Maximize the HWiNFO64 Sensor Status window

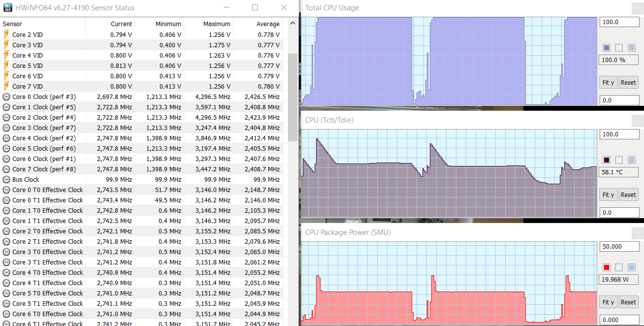255,7
